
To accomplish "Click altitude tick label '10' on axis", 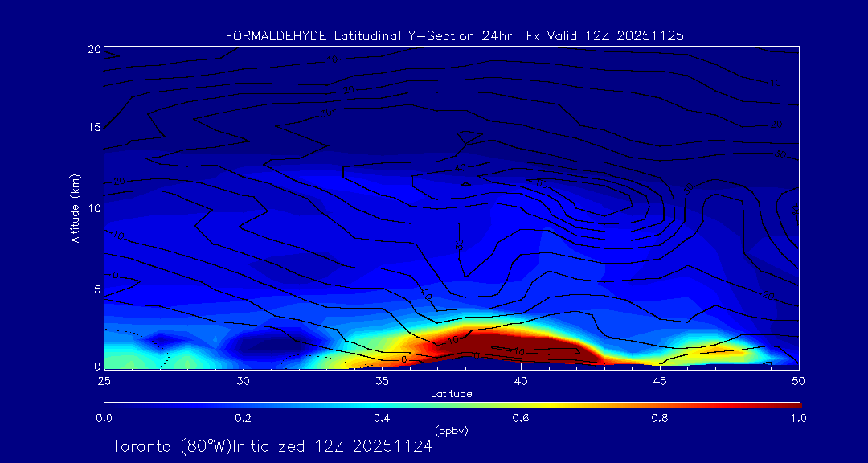I will coord(93,208).
